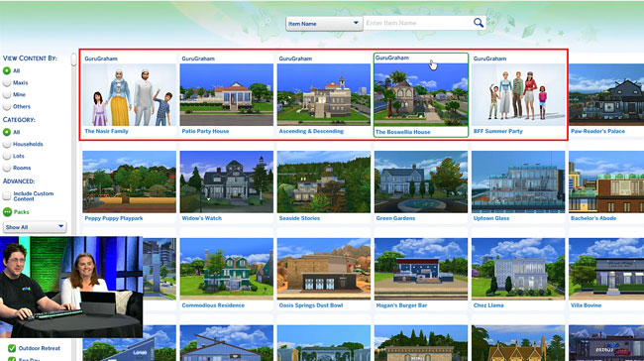Select the Widow's Watch lot thumbnail
The height and width of the screenshot is (361, 644).
point(226,181)
